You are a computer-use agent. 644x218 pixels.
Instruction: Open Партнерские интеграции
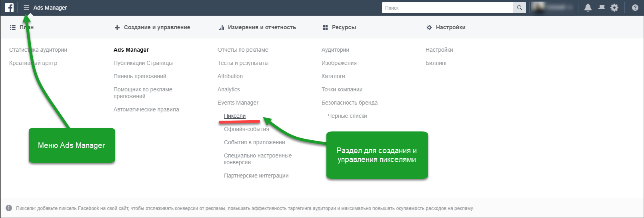click(x=256, y=176)
